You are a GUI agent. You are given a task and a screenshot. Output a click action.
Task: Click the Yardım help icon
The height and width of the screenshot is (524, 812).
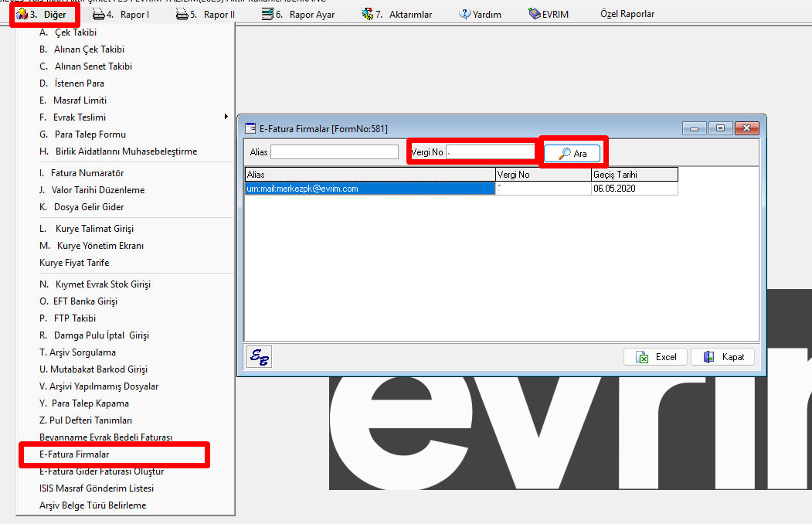[464, 14]
